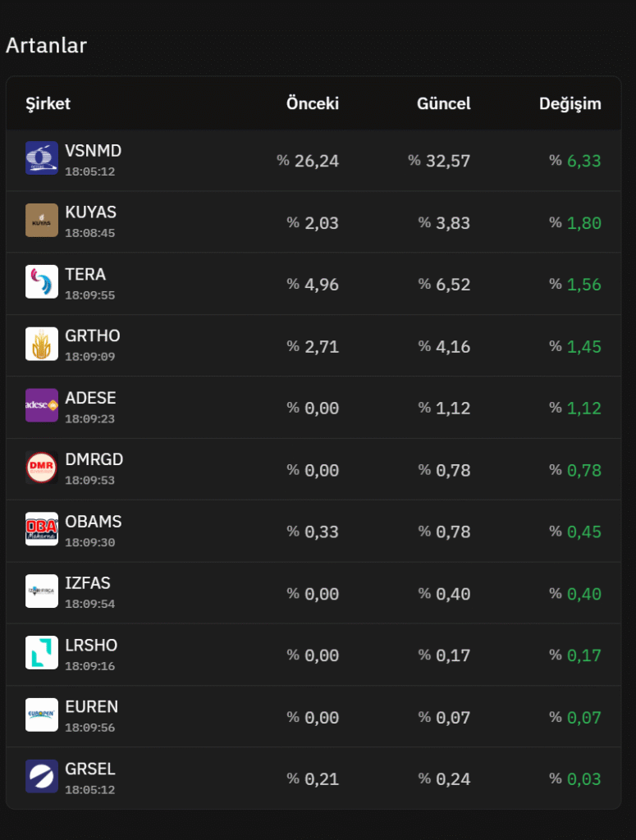Image resolution: width=636 pixels, height=840 pixels.
Task: Click the Europen EUREN logo icon
Action: [x=42, y=714]
